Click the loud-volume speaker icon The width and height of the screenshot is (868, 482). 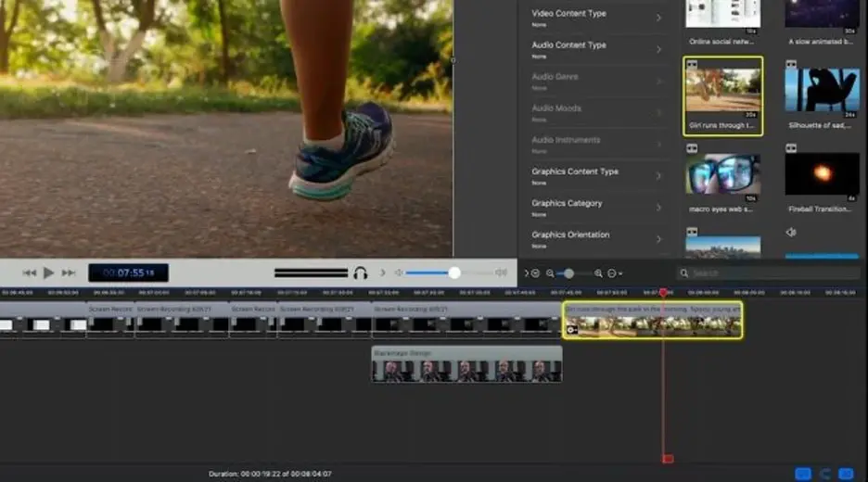pyautogui.click(x=501, y=273)
